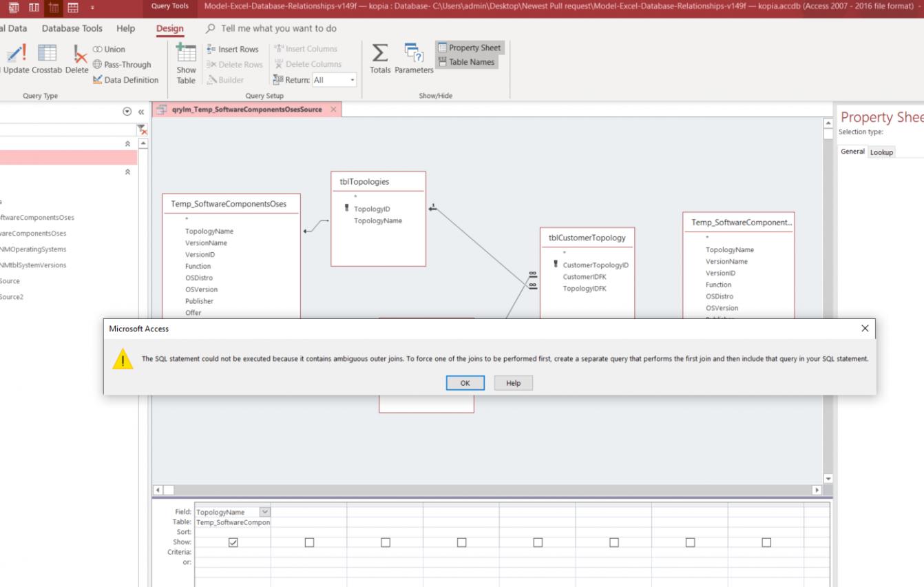Select Publisher field in Temp_SoftwareComponentsOses
The image size is (924, 587).
[x=199, y=301]
